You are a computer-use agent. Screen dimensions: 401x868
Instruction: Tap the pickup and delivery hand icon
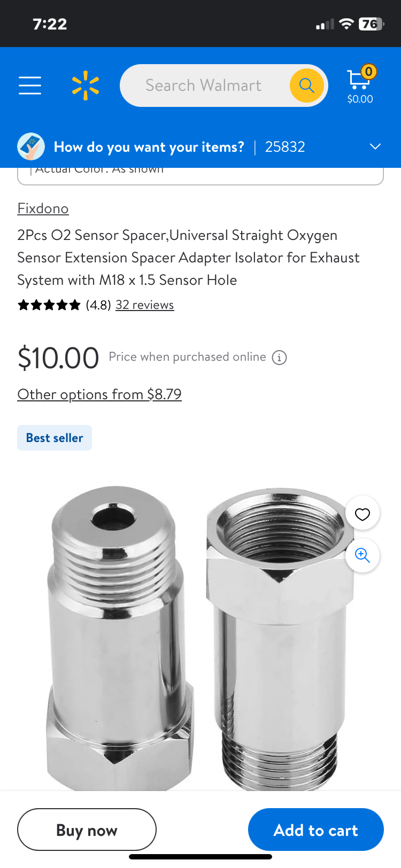(31, 146)
